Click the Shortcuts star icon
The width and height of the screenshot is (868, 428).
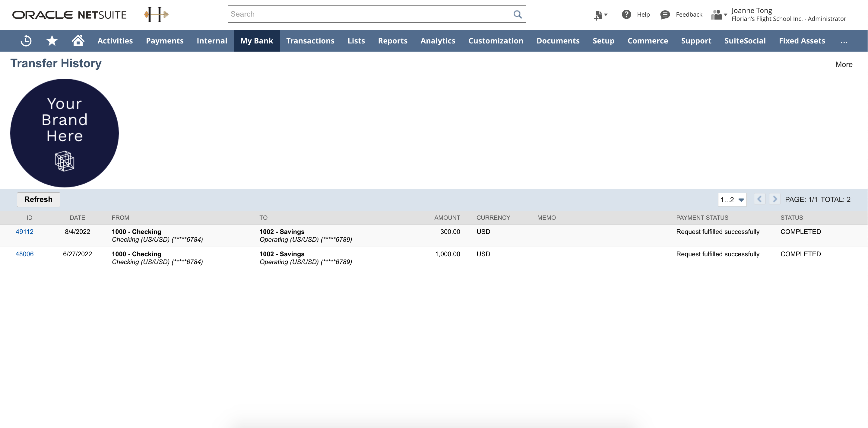tap(52, 41)
